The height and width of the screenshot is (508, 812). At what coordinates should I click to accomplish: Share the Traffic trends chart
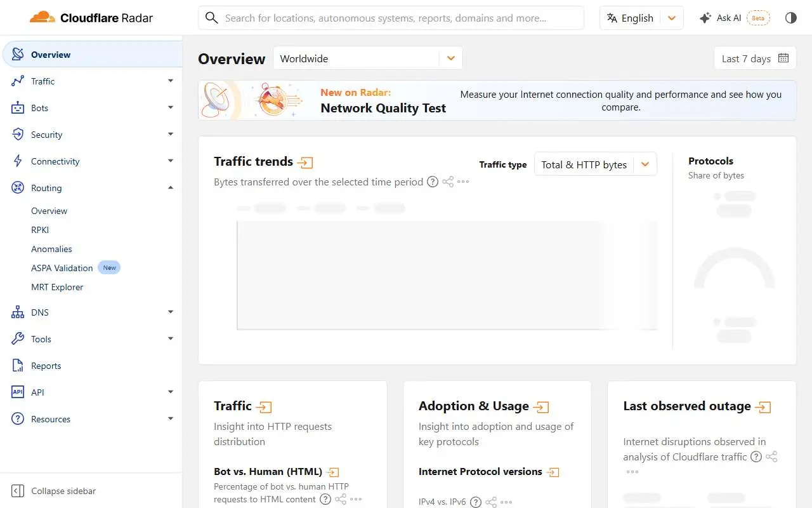448,182
